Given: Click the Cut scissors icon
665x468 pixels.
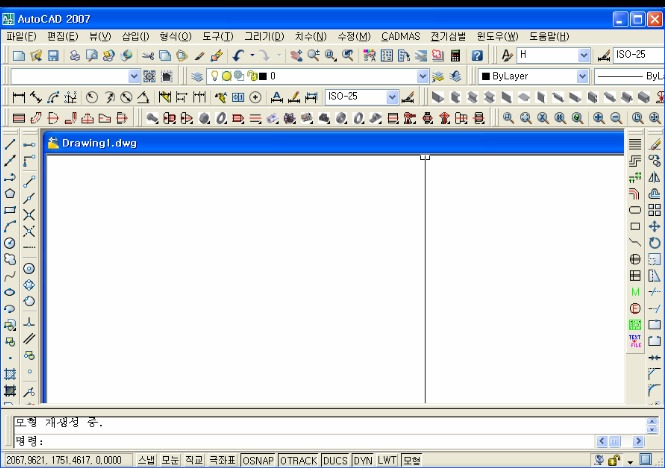Looking at the screenshot, I should (148, 56).
